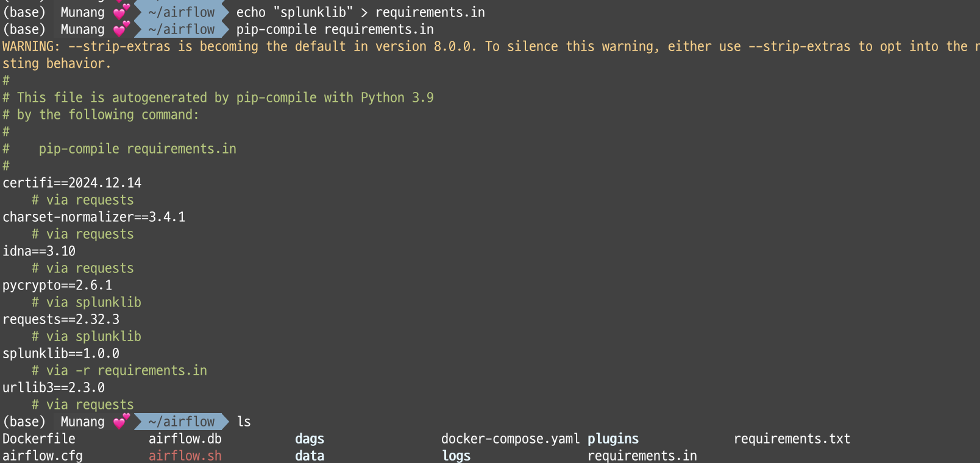Image resolution: width=980 pixels, height=463 pixels.
Task: Click docker-compose.yaml in the ls output
Action: click(511, 439)
